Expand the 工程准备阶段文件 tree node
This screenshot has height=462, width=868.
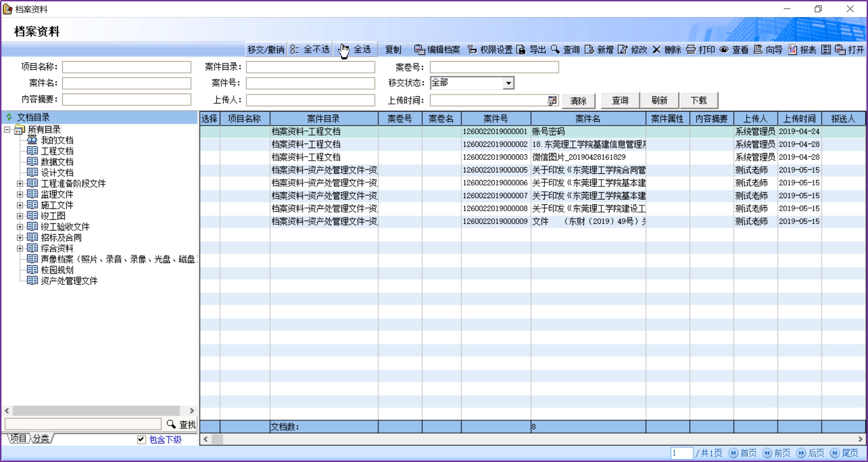(x=20, y=184)
